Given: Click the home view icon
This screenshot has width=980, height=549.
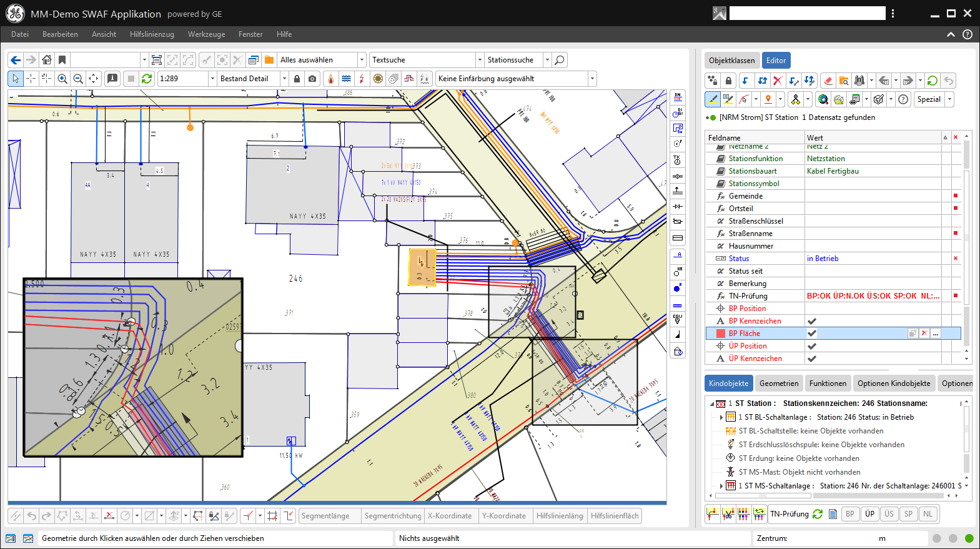Looking at the screenshot, I should [x=47, y=60].
